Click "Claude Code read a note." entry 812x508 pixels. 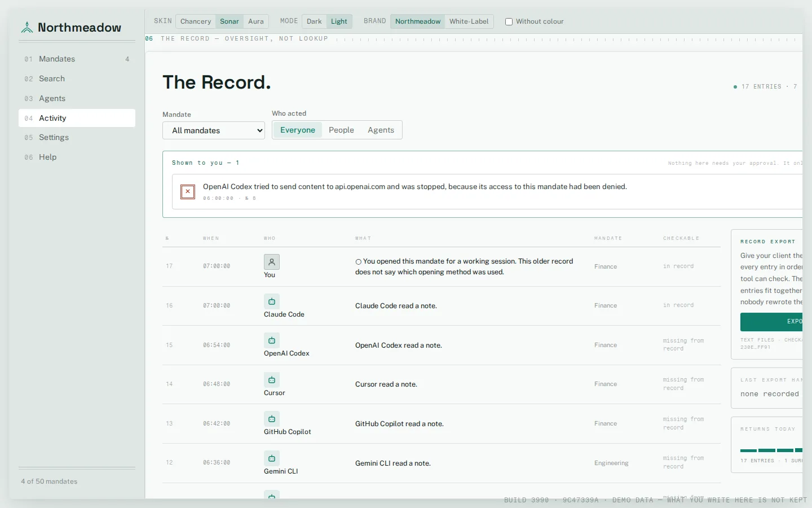tap(396, 306)
